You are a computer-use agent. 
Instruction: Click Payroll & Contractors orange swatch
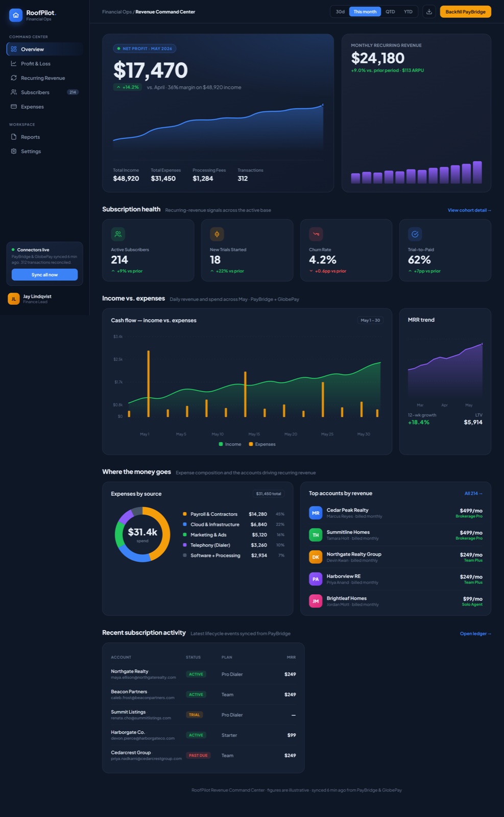click(x=184, y=514)
